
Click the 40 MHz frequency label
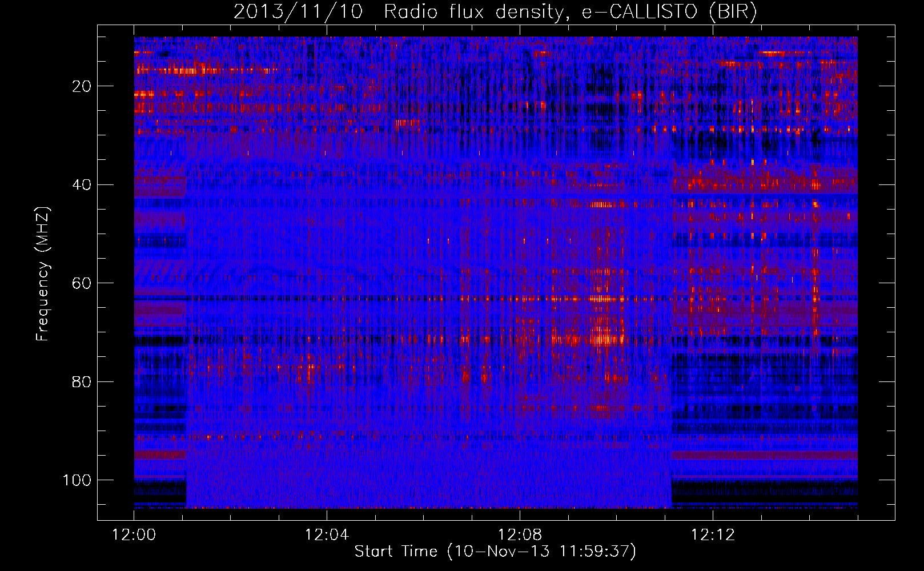pyautogui.click(x=82, y=185)
